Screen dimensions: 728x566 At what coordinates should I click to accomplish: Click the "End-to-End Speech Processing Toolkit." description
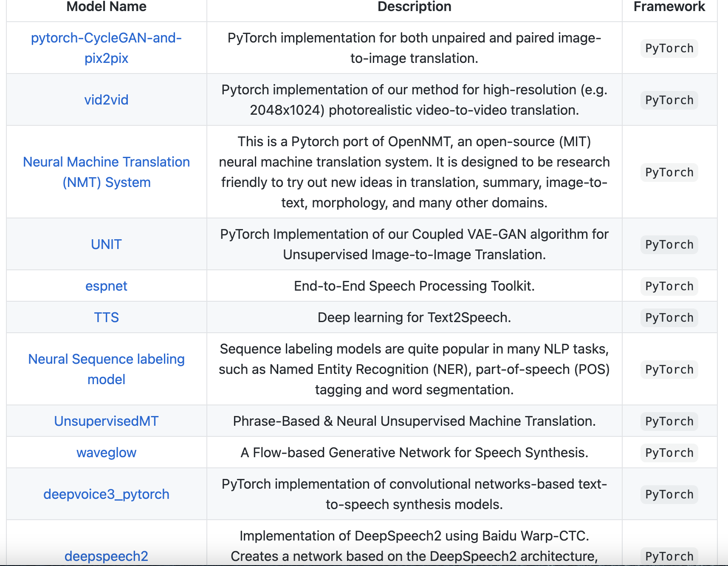[414, 286]
